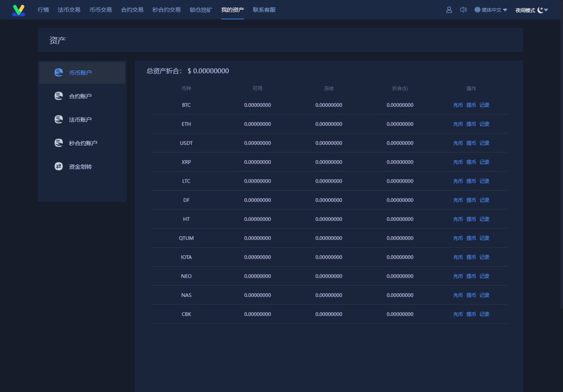Open the 夜间模式 theme dropdown

pos(532,10)
